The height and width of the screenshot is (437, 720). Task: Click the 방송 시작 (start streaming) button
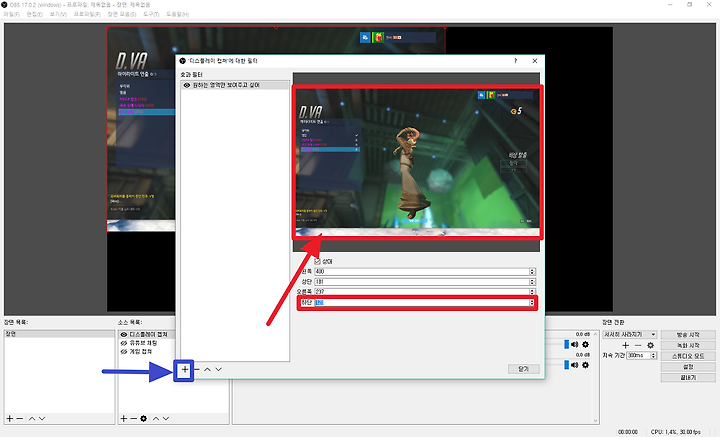[688, 335]
